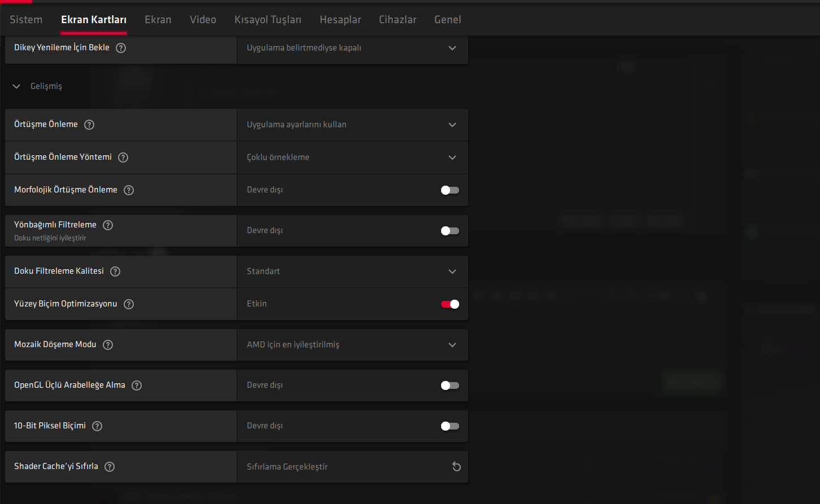The width and height of the screenshot is (820, 504).
Task: Open help tooltip for Yönbağımlı Filtreleme
Action: 108,225
